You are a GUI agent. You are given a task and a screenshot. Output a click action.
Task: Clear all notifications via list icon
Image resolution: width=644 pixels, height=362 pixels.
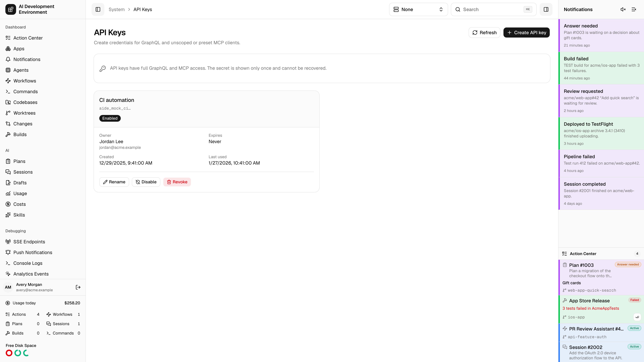634,9
